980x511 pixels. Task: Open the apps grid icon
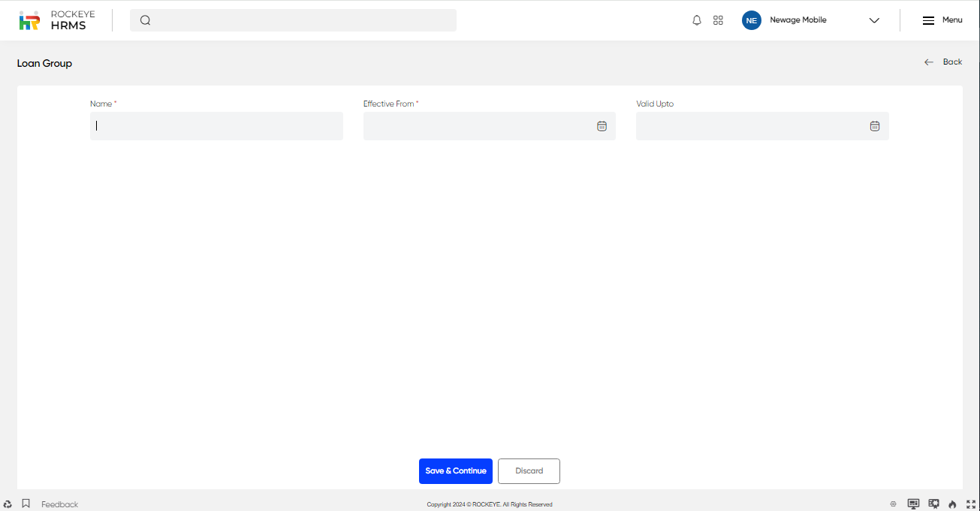coord(718,20)
